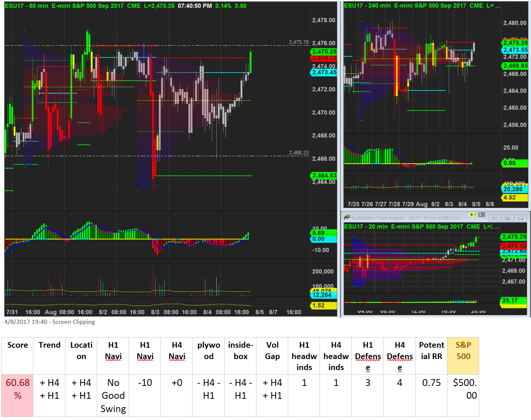Click the H4 Defense column header

(400, 356)
